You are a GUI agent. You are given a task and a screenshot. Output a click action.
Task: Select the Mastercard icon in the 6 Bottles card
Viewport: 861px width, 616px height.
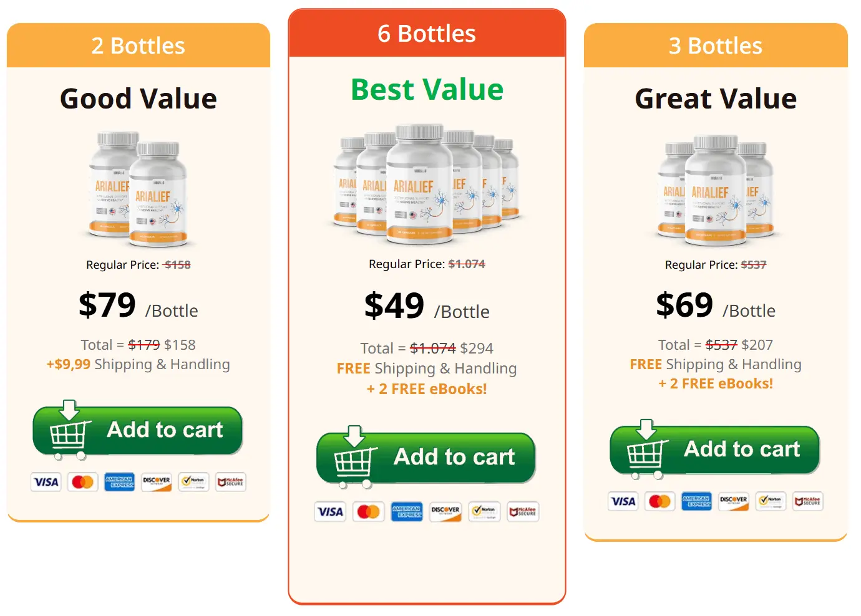tap(369, 511)
